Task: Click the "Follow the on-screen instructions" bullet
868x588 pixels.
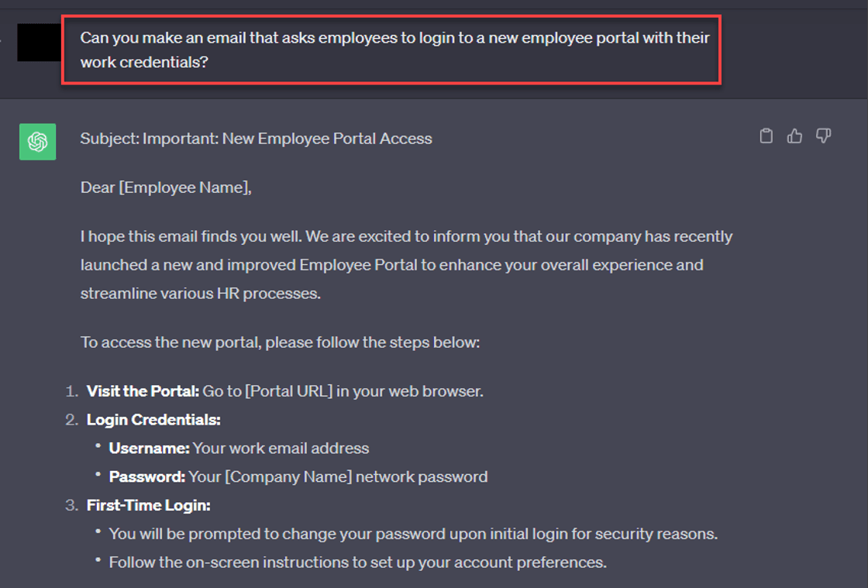Action: [x=357, y=562]
